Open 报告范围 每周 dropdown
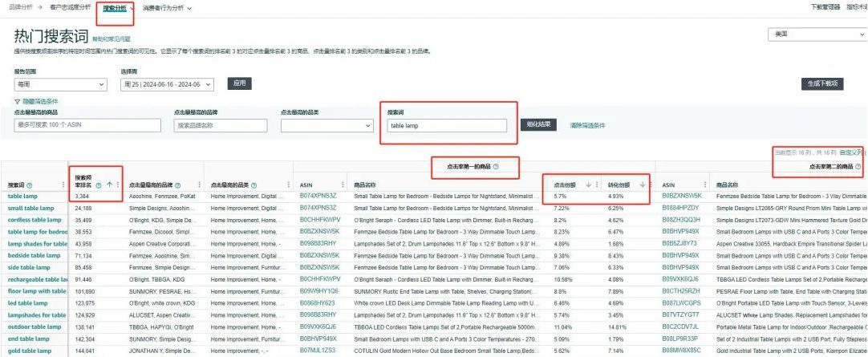 click(60, 84)
